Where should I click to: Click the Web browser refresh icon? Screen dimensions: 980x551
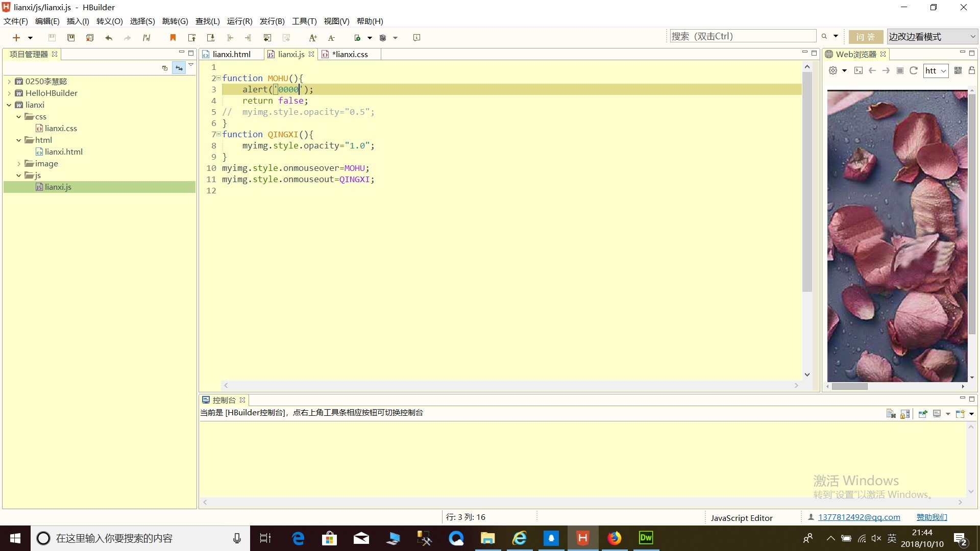(914, 70)
